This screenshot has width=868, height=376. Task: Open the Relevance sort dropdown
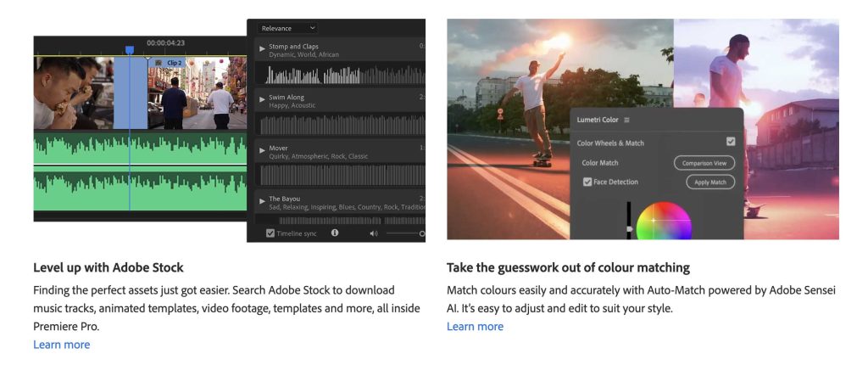[287, 28]
